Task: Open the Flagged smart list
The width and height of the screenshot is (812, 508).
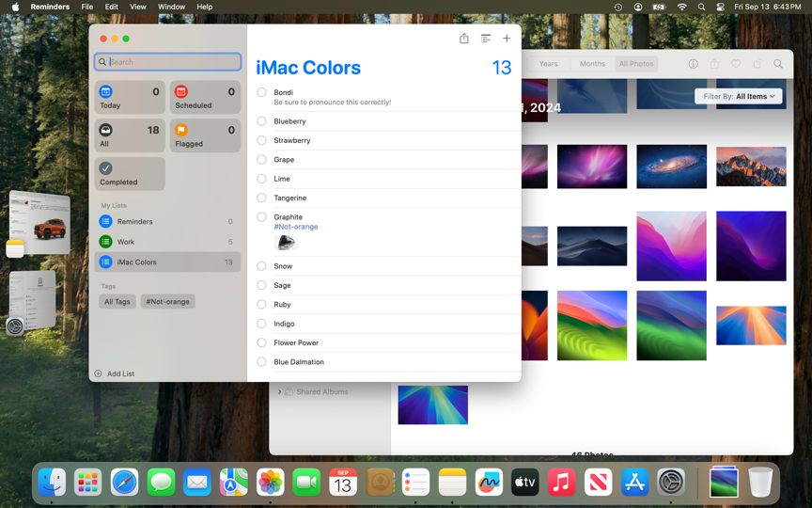Action: point(205,135)
